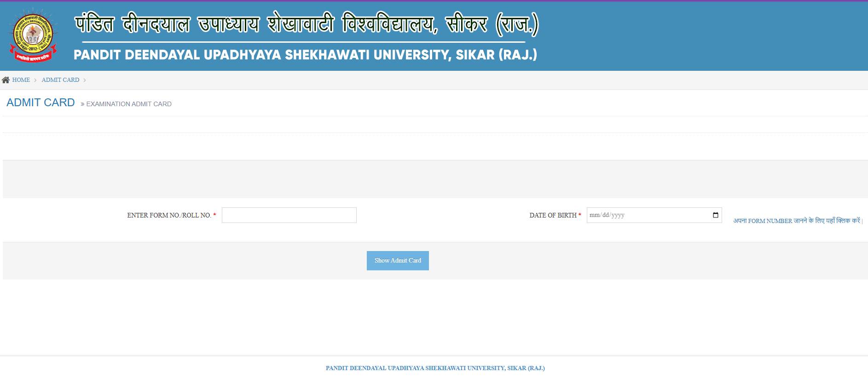The height and width of the screenshot is (377, 868).
Task: Click the DATE OF BIRTH label
Action: click(x=553, y=215)
